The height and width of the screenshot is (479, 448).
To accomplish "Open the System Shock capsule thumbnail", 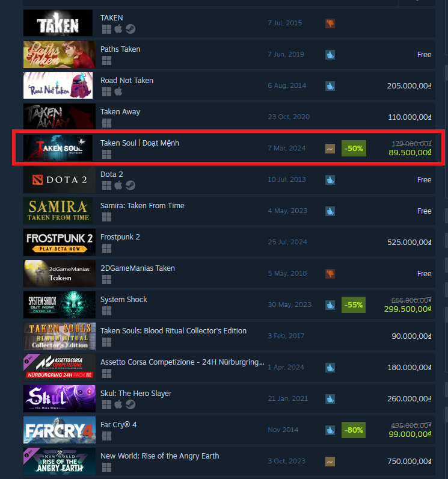I will [60, 304].
